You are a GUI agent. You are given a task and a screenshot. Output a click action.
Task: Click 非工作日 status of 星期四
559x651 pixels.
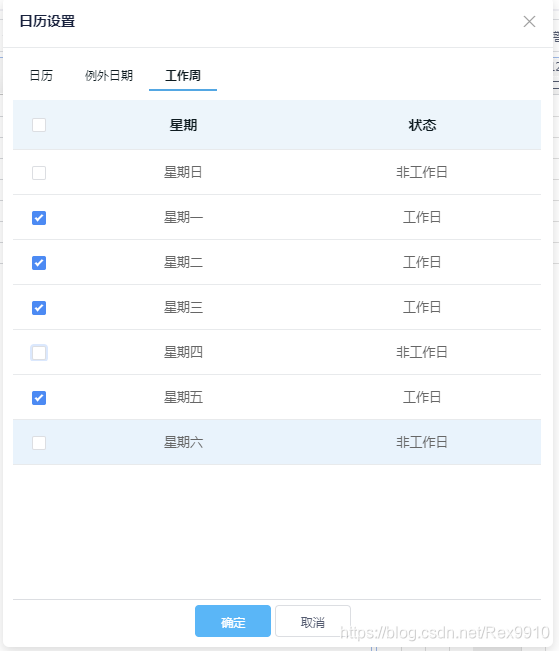422,352
